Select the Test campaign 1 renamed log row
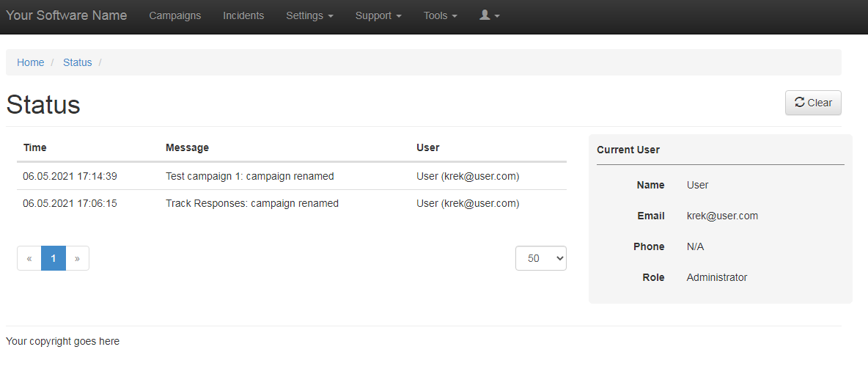 [x=292, y=177]
